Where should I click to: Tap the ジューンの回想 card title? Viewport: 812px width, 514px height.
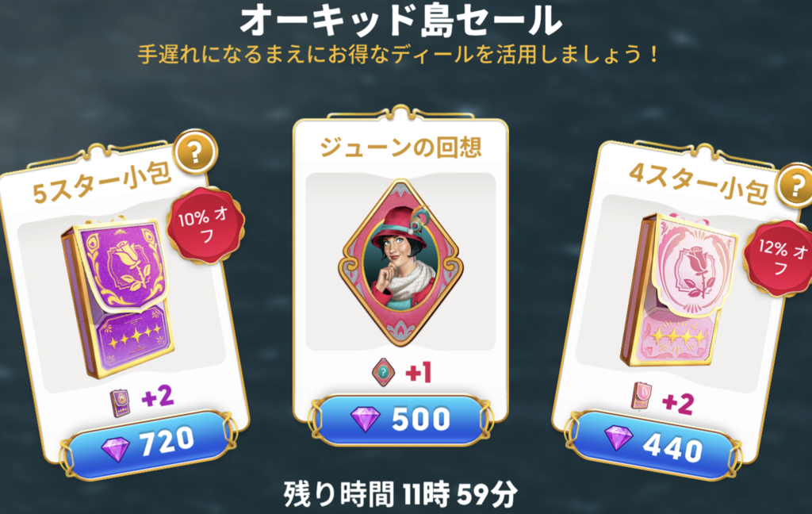click(400, 148)
